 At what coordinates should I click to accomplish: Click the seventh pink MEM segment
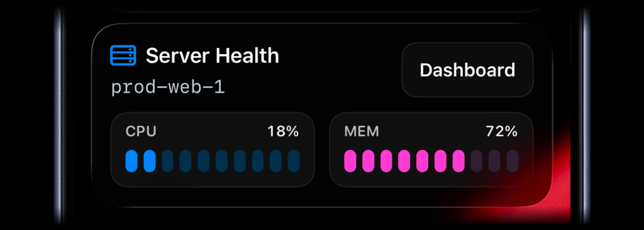coord(458,161)
